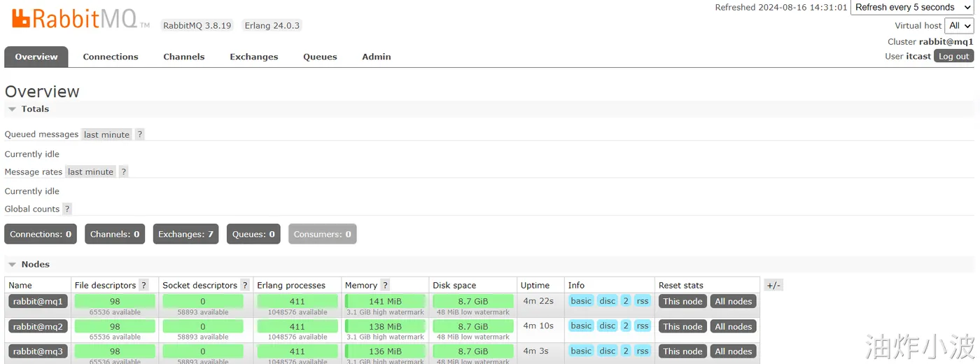This screenshot has width=980, height=364.
Task: Switch to the Connections tab
Action: pyautogui.click(x=111, y=57)
